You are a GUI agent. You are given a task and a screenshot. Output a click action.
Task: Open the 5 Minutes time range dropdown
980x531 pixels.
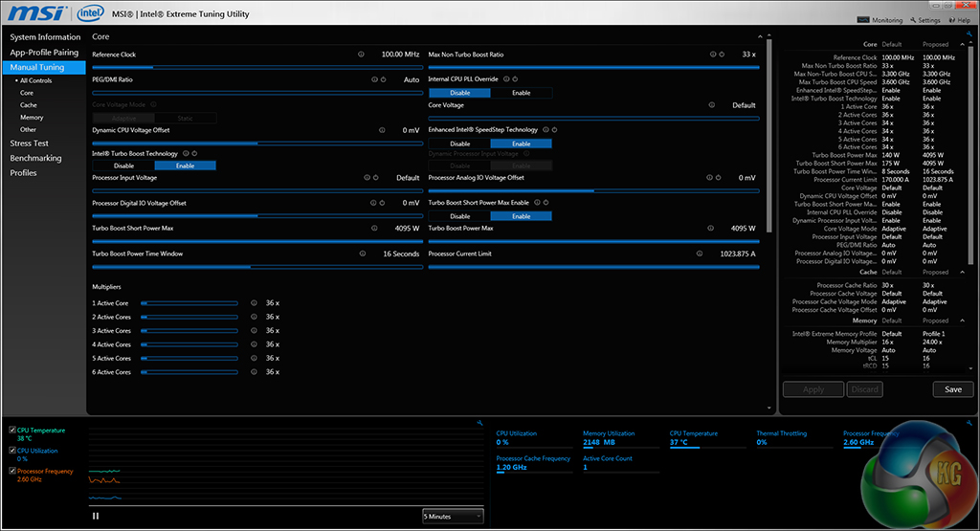pyautogui.click(x=453, y=516)
